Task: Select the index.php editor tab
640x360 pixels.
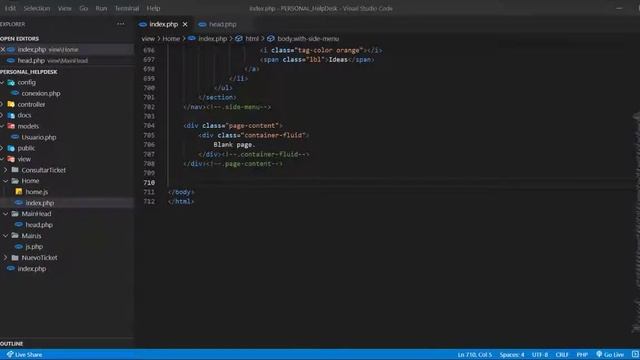Action: (163, 24)
